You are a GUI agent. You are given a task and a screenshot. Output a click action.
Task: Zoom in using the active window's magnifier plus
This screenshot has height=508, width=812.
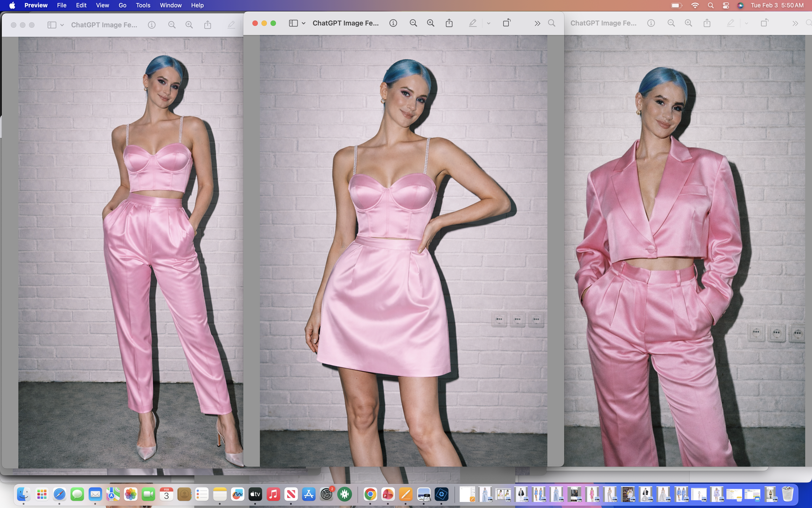click(430, 23)
